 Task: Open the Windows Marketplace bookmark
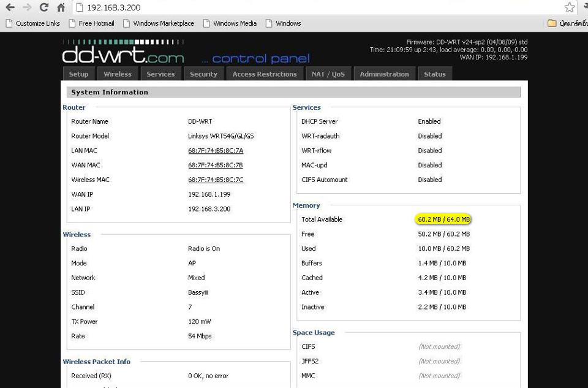pos(159,23)
